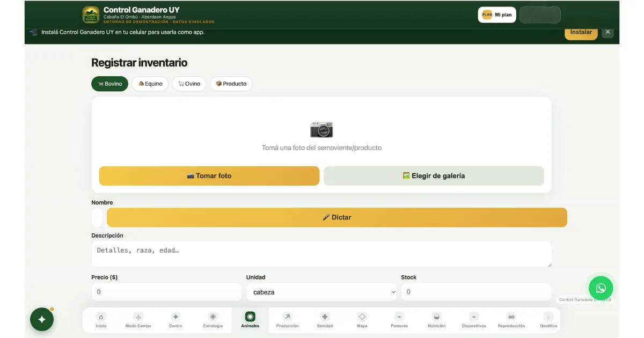This screenshot has height=338, width=644.
Task: Select the Producto category chip
Action: coord(231,84)
